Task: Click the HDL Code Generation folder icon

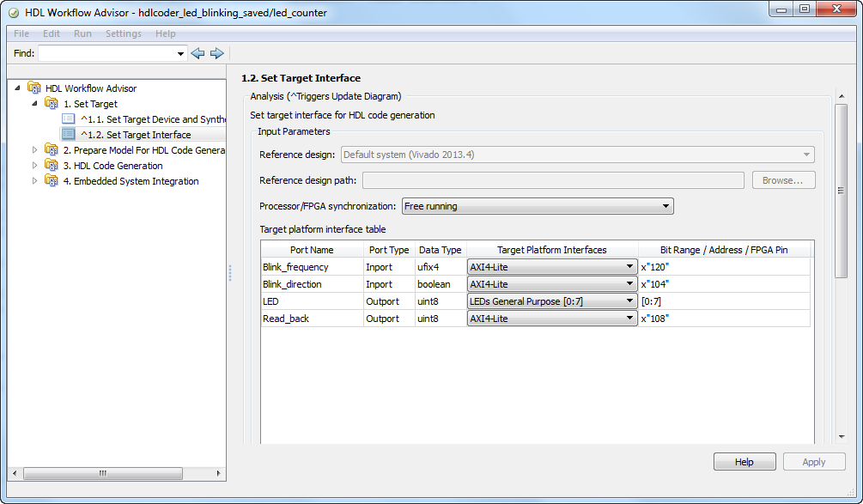Action: (x=52, y=166)
